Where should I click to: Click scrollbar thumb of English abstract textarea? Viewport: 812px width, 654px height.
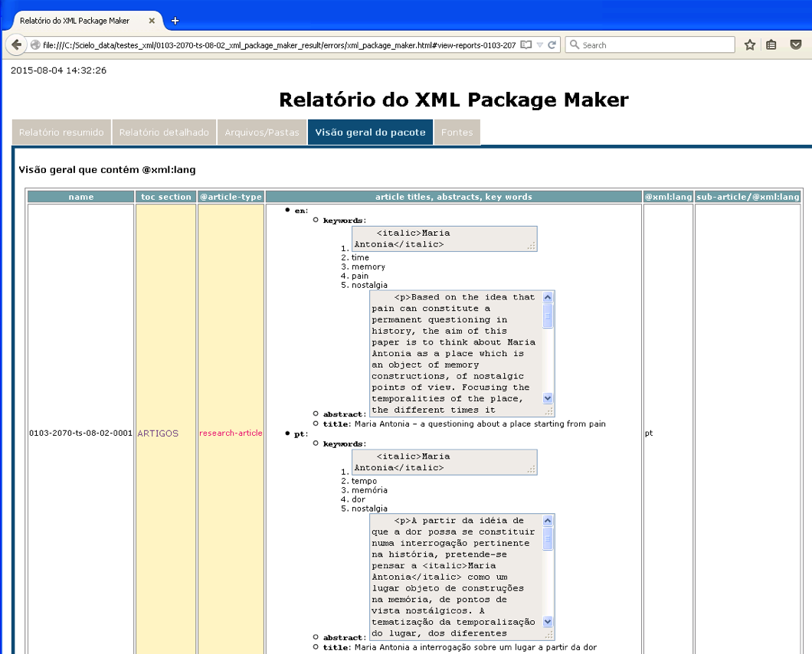click(548, 316)
